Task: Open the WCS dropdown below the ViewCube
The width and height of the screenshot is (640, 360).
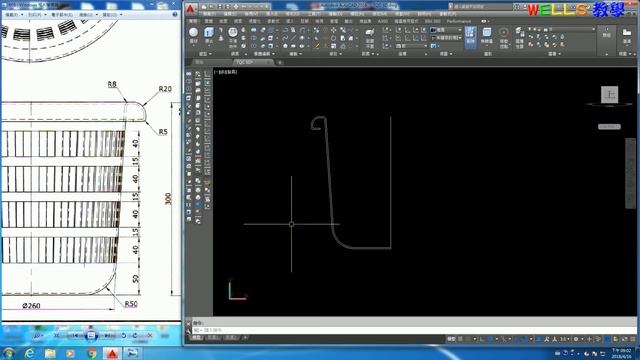Action: (x=609, y=127)
